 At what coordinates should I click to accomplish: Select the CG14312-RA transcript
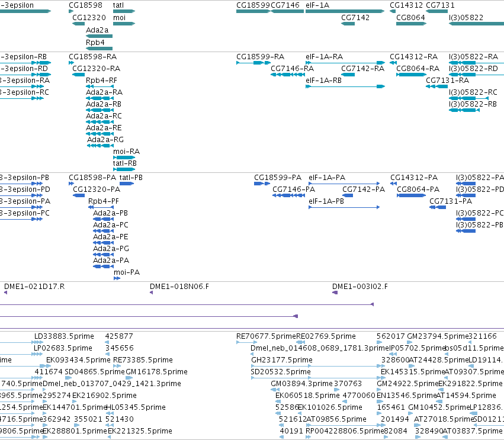pos(393,63)
